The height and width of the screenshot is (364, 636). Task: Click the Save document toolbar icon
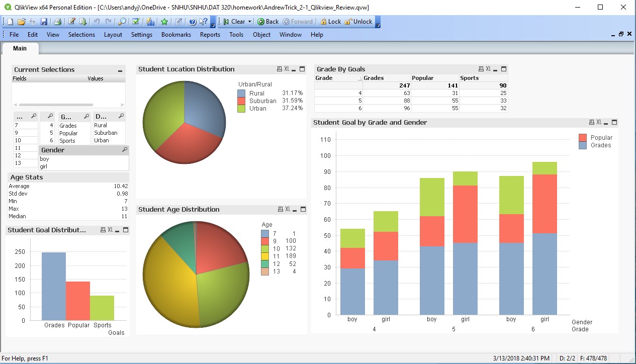[44, 22]
